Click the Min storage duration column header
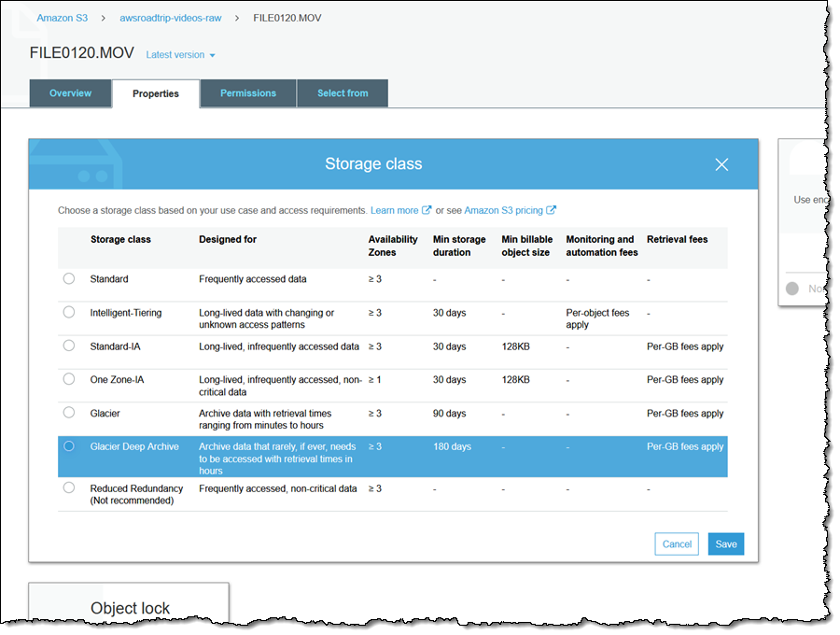840x635 pixels. [x=459, y=246]
